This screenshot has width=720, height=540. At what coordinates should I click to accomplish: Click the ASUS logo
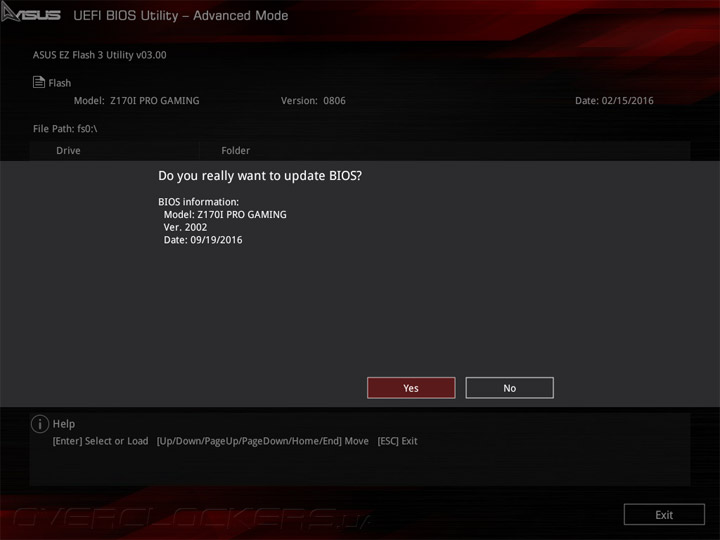click(x=30, y=13)
